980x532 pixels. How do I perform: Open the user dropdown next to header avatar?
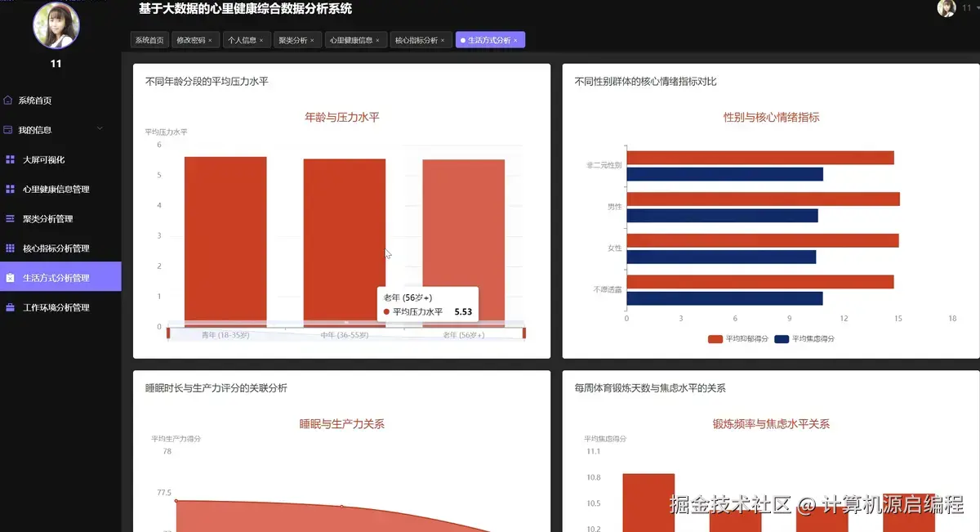click(x=969, y=7)
